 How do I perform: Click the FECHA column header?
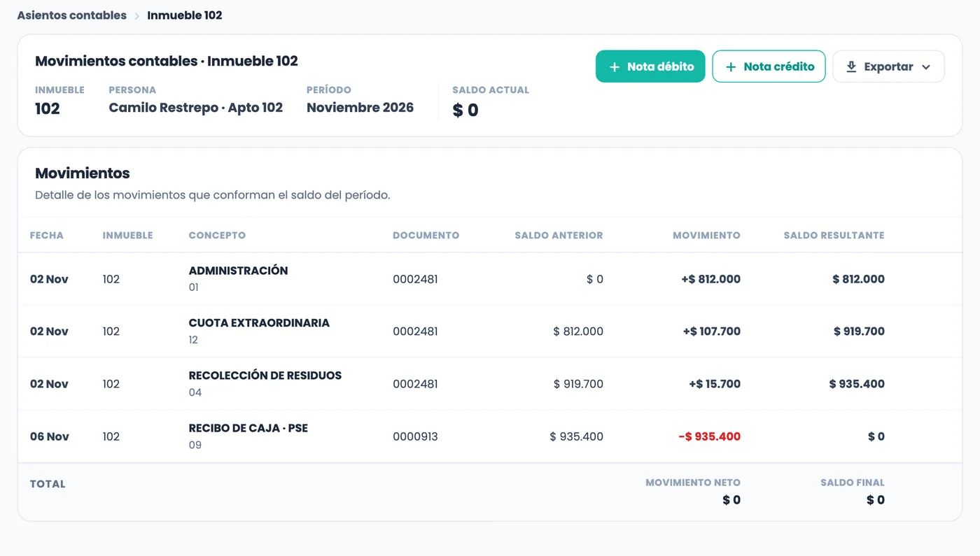pos(47,236)
